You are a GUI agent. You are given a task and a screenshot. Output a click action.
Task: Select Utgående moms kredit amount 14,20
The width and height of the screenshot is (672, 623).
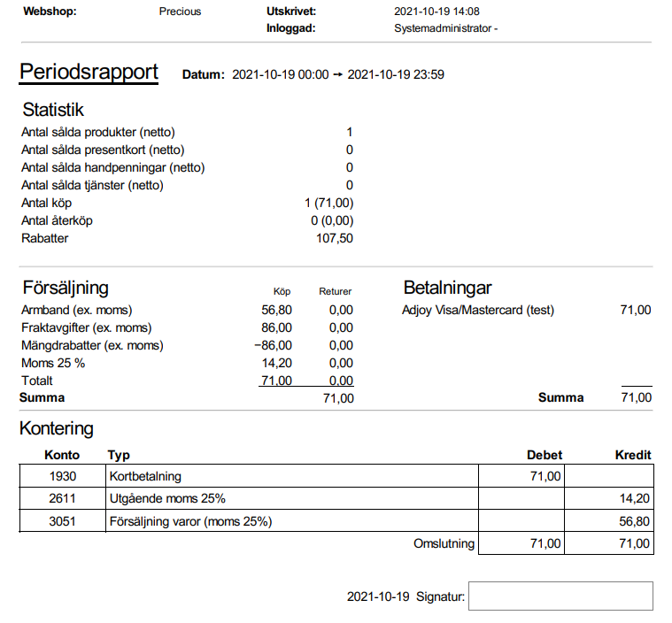[609, 498]
